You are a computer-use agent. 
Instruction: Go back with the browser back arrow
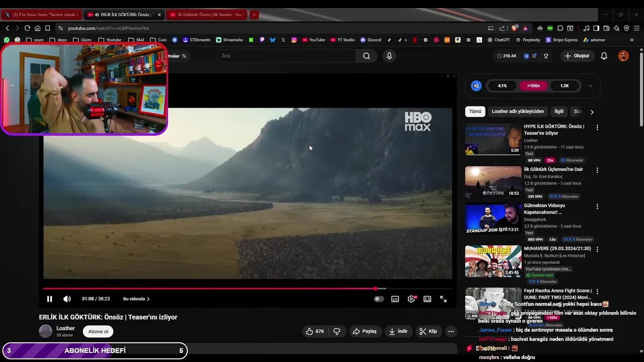pyautogui.click(x=7, y=28)
